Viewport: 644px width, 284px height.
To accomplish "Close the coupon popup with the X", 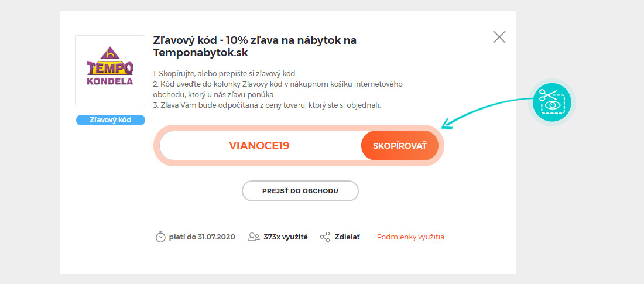I will (499, 37).
